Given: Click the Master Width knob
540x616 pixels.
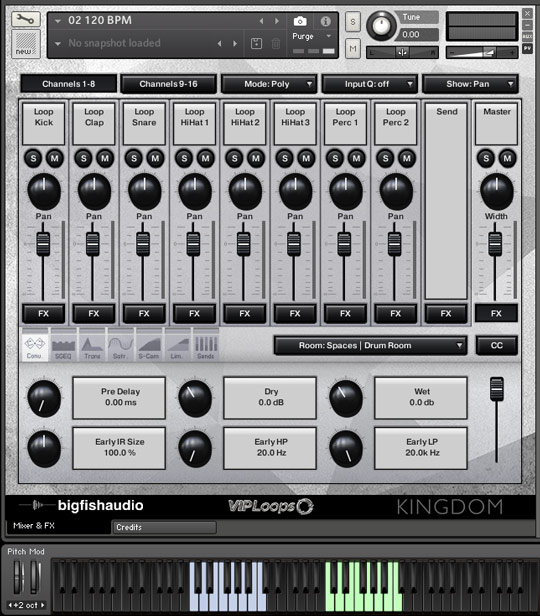Looking at the screenshot, I should coord(497,191).
